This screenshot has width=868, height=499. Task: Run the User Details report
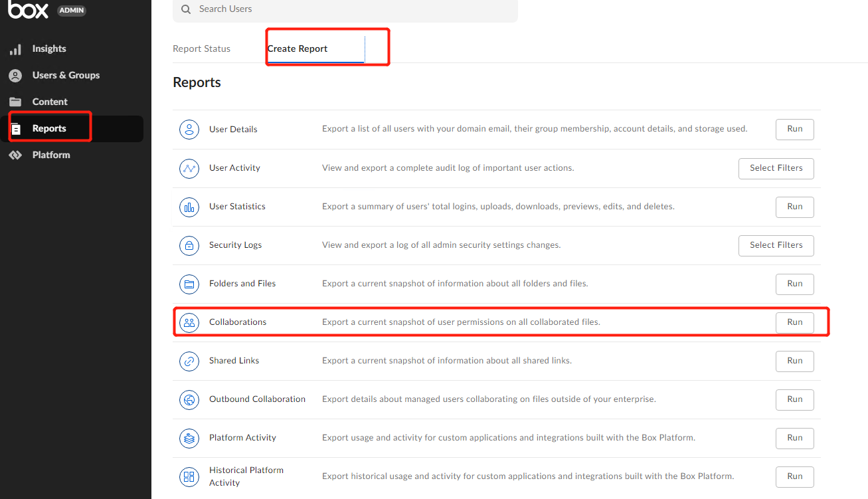coord(795,130)
